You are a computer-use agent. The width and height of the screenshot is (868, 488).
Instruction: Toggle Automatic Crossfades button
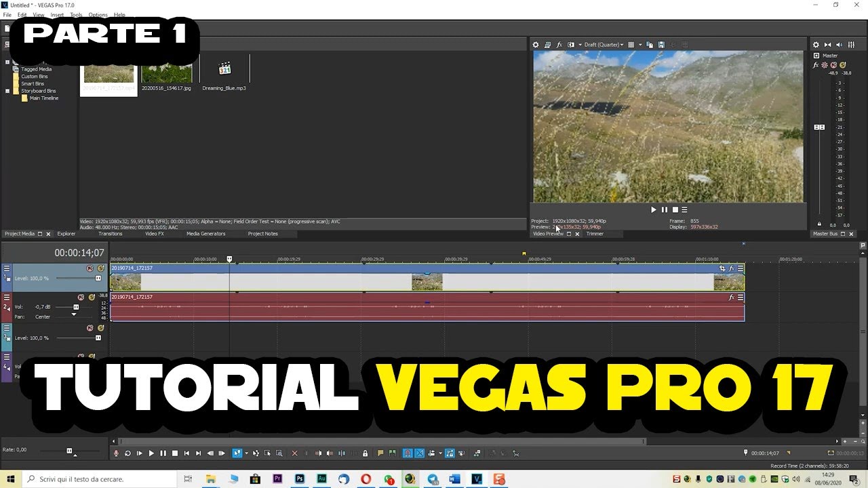[420, 453]
